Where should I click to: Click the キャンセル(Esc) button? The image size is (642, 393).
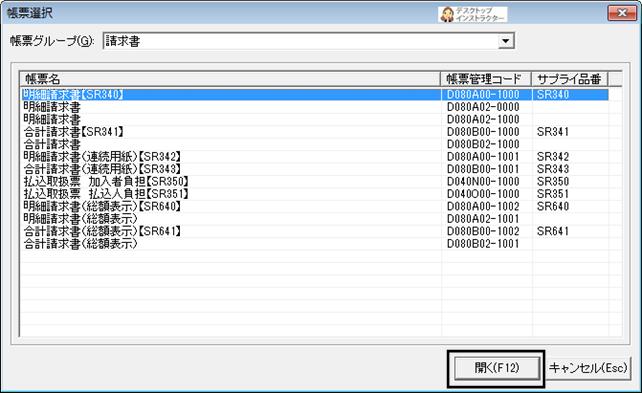[588, 368]
